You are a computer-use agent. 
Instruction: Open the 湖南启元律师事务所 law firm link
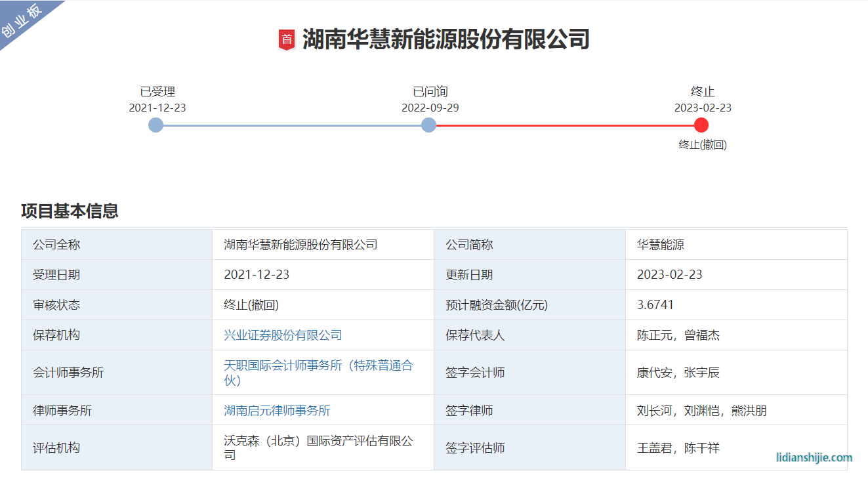(276, 410)
